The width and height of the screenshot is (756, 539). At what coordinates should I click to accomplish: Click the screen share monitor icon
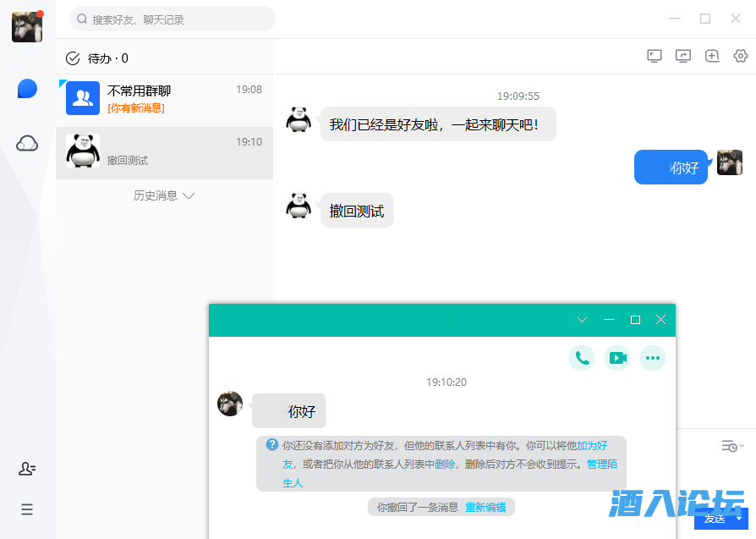[655, 56]
